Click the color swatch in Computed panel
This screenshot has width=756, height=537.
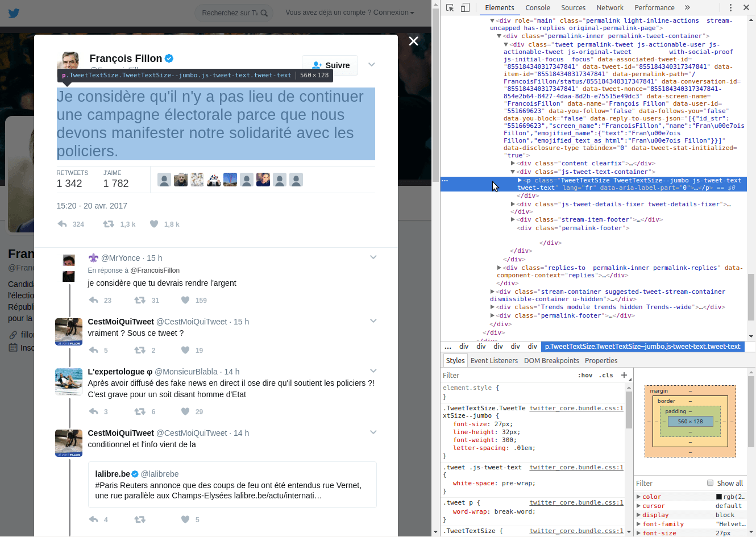point(719,497)
